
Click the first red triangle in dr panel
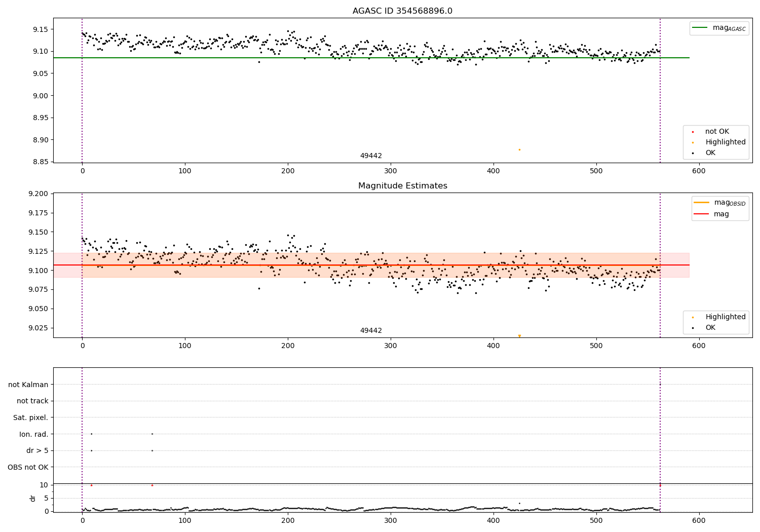pyautogui.click(x=91, y=485)
